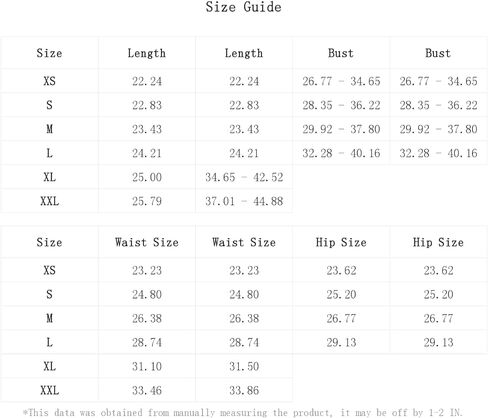Select the Size header in lower table
Viewport: 488px width, 418px height.
click(x=49, y=242)
